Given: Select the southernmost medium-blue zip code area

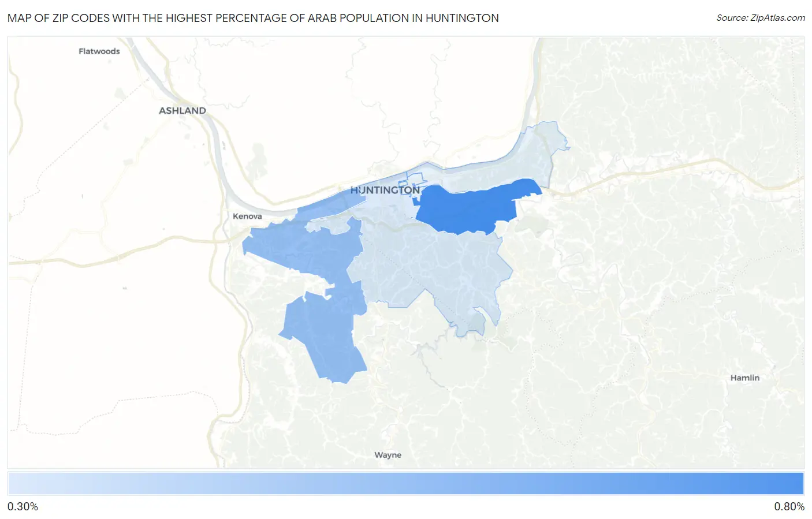Looking at the screenshot, I should click(326, 335).
